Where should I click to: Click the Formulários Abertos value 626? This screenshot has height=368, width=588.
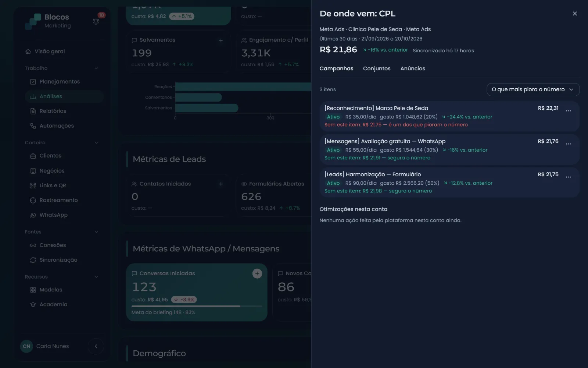click(x=251, y=197)
